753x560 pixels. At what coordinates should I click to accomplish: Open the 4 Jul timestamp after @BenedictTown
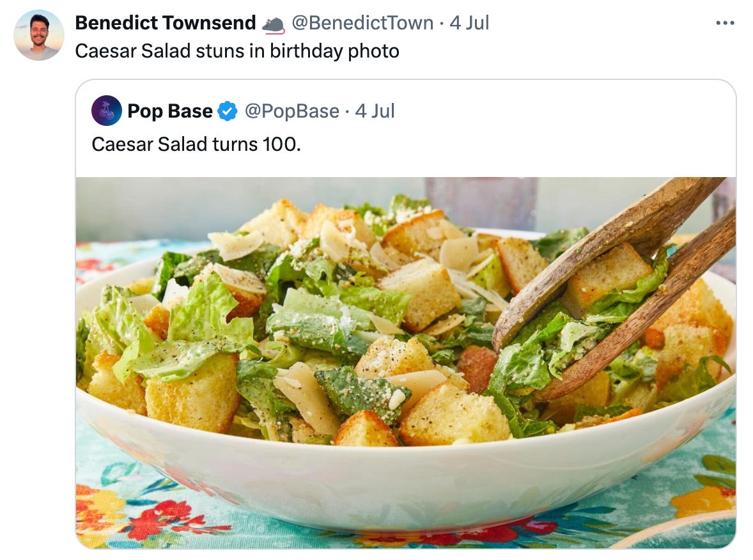point(469,23)
